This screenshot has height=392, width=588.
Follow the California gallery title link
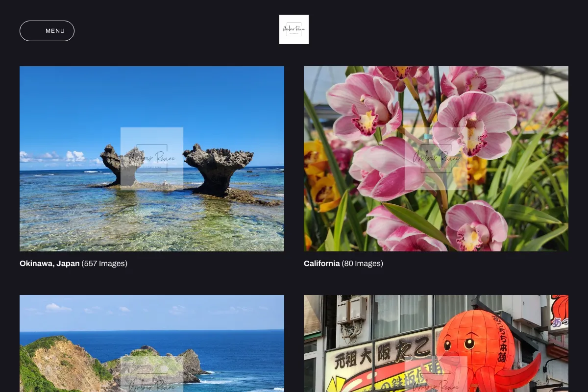coord(321,264)
